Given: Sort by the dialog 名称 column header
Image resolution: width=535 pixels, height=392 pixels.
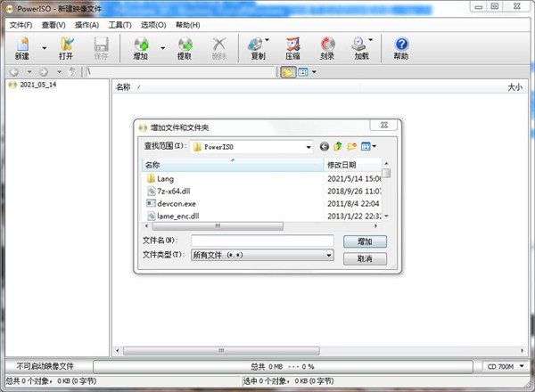Looking at the screenshot, I should pos(233,165).
